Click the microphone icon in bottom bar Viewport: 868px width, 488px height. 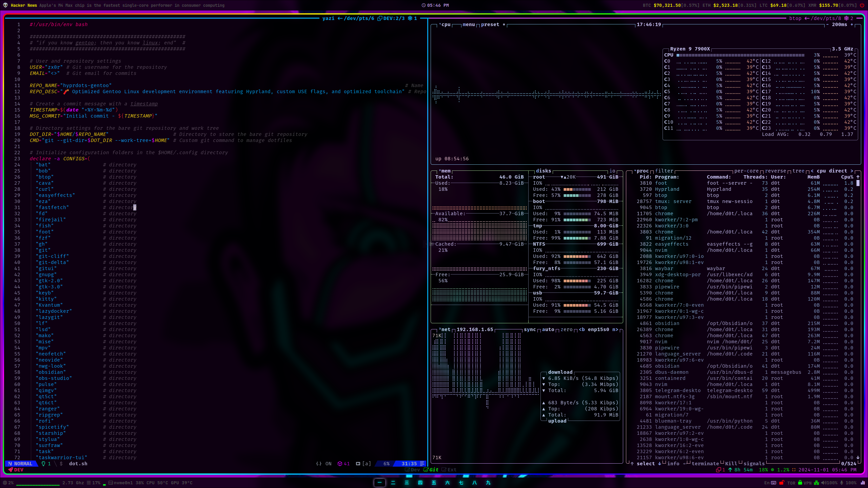(841, 483)
